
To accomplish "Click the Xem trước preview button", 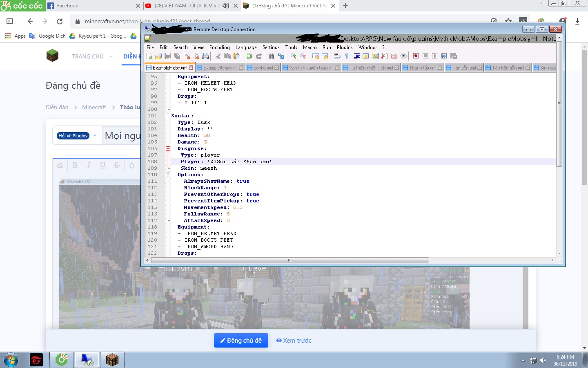I will point(294,341).
